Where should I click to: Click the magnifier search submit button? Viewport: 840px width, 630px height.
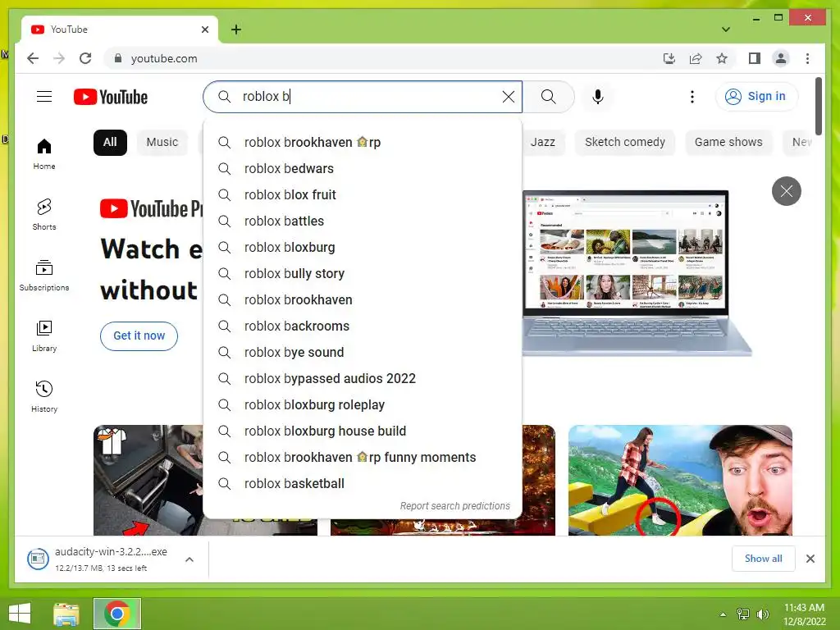click(x=548, y=97)
